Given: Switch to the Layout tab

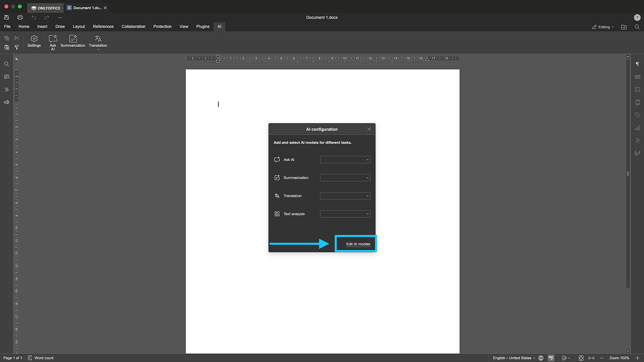Looking at the screenshot, I should pos(79,27).
